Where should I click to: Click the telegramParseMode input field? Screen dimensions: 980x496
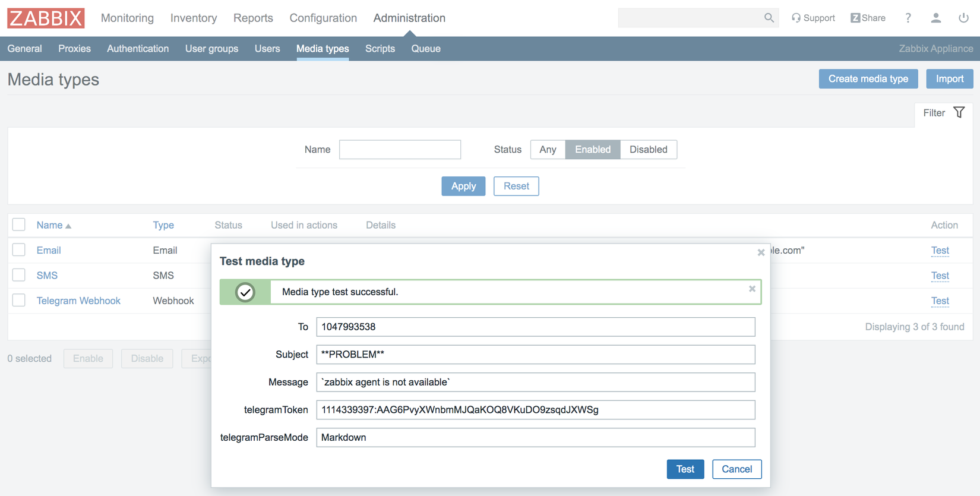pyautogui.click(x=535, y=438)
